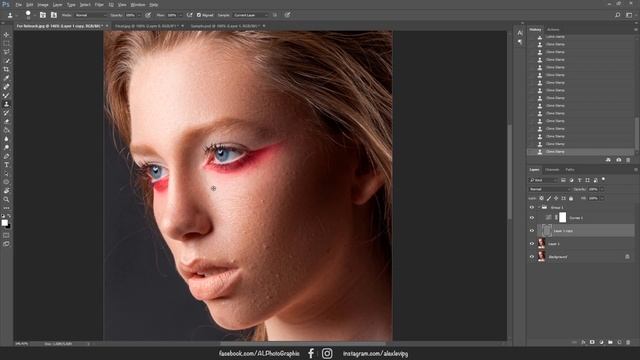Open the Clone Source panel button

[x=54, y=15]
